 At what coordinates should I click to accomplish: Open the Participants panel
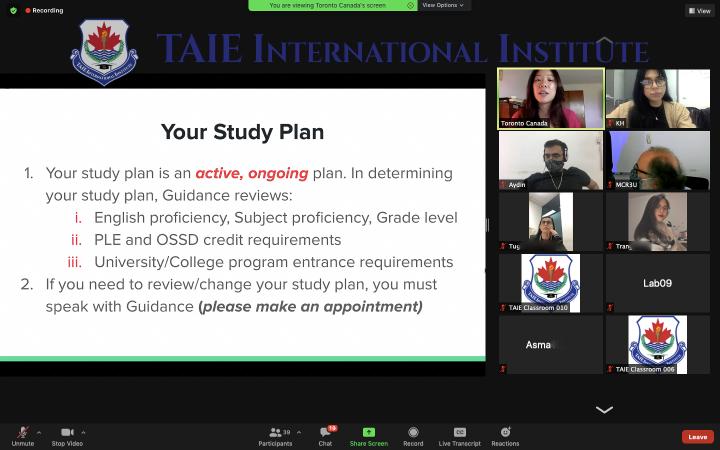276,436
